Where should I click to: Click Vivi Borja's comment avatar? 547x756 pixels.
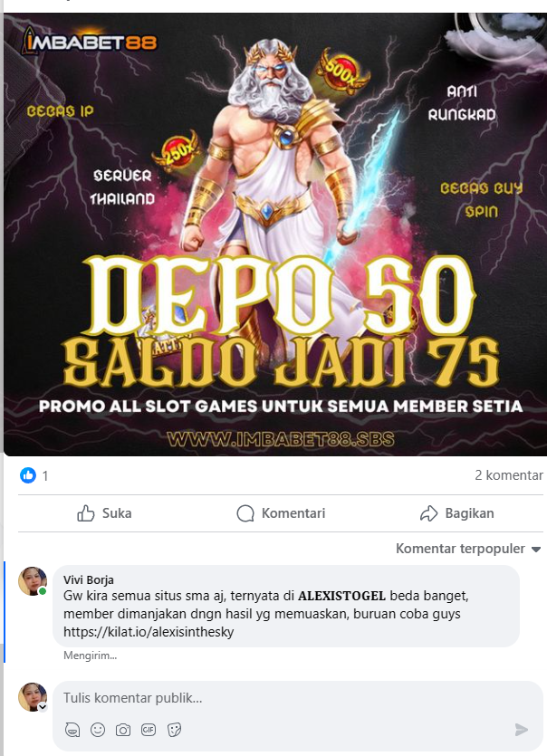[x=33, y=581]
